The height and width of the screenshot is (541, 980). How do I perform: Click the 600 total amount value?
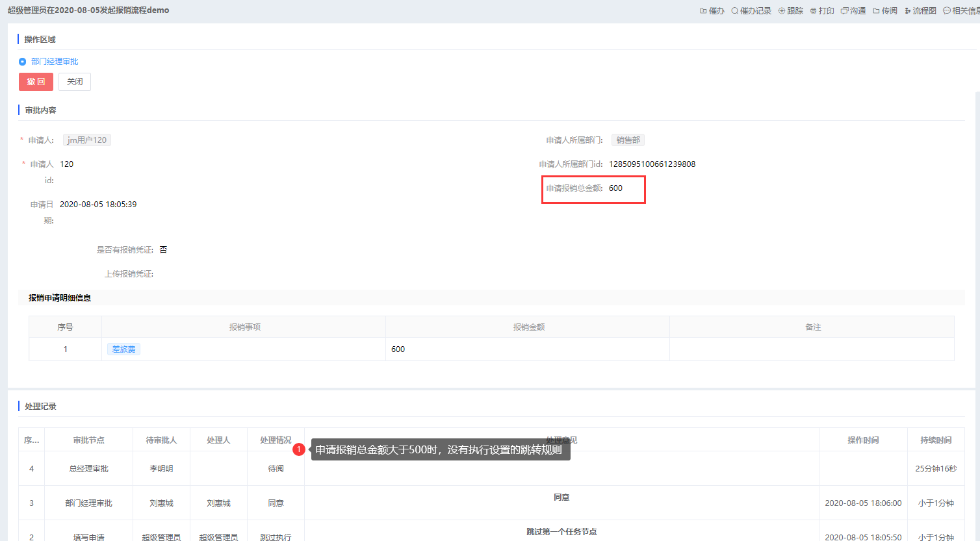click(615, 188)
